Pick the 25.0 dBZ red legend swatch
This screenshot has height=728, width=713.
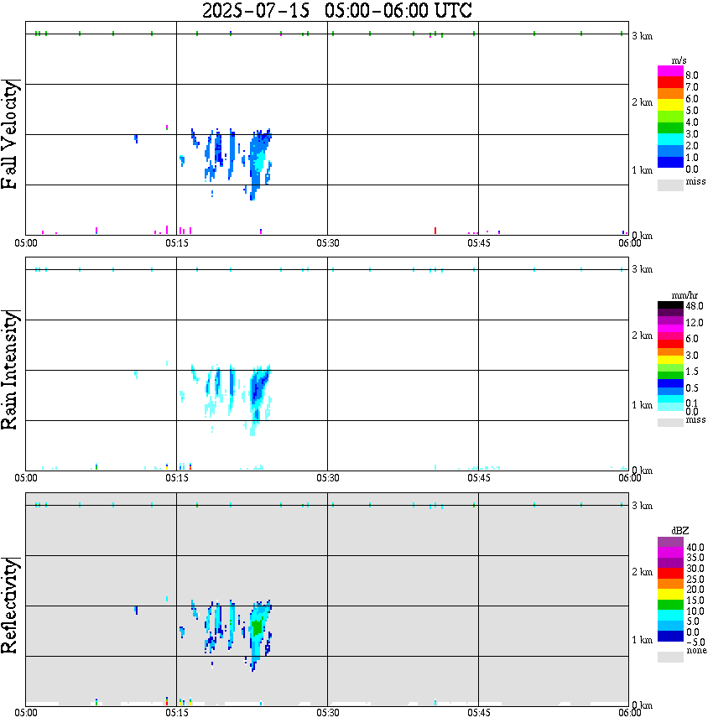coord(670,574)
